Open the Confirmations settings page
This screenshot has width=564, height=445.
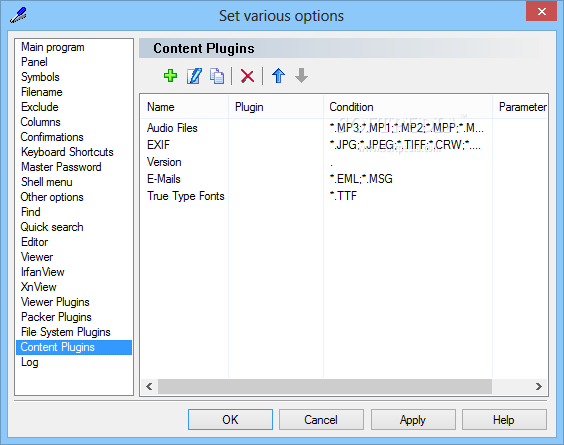coord(52,137)
